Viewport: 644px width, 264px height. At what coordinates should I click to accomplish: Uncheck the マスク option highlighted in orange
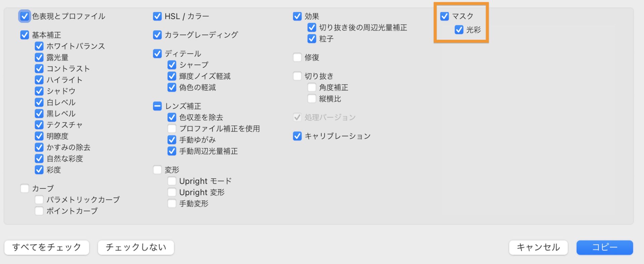tap(445, 16)
